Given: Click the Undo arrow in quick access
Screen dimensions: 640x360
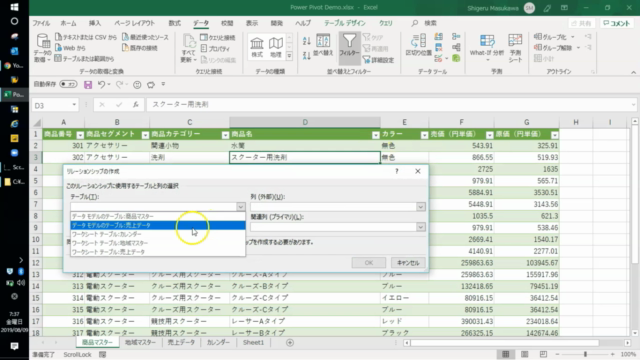Looking at the screenshot, I should [x=101, y=84].
